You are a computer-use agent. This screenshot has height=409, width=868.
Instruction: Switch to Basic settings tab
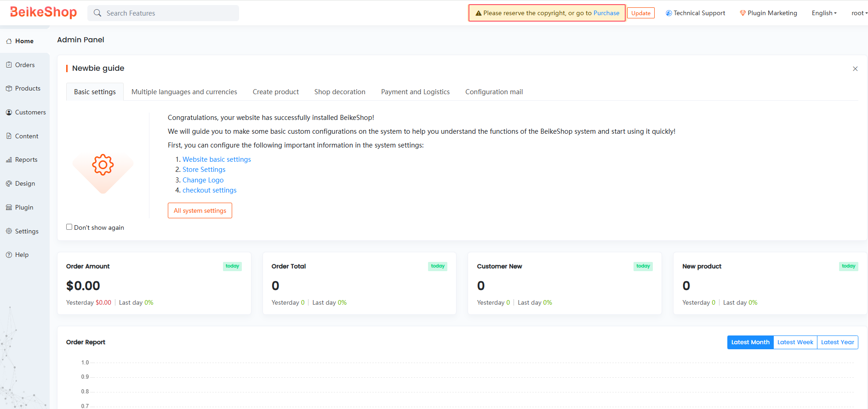click(x=95, y=91)
